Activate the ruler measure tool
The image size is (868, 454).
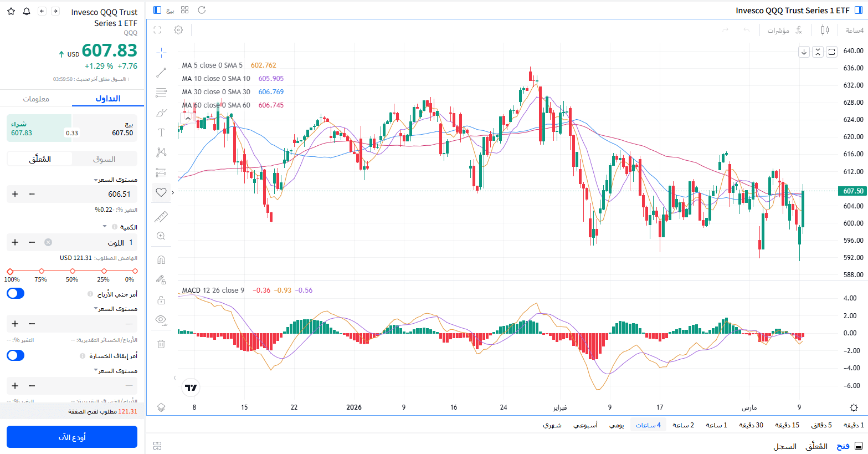click(x=161, y=217)
